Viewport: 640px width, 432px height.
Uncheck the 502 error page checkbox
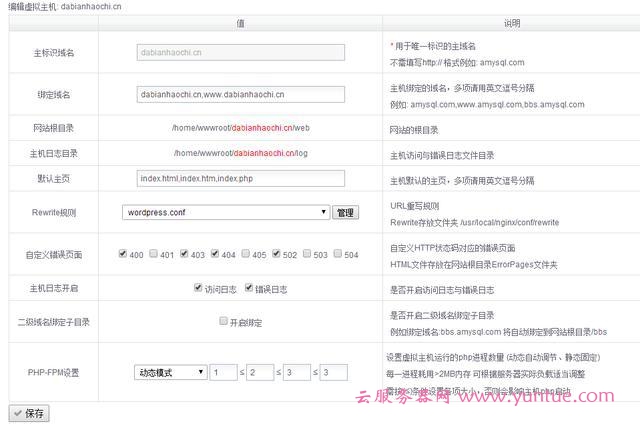pos(277,254)
